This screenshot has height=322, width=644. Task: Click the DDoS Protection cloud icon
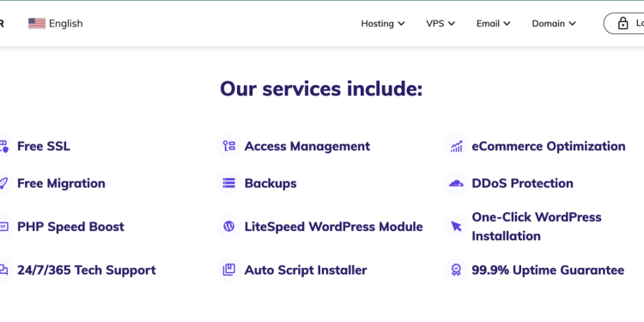point(456,183)
